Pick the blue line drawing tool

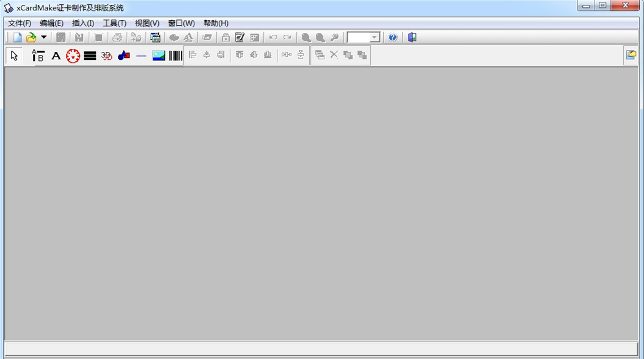(141, 56)
